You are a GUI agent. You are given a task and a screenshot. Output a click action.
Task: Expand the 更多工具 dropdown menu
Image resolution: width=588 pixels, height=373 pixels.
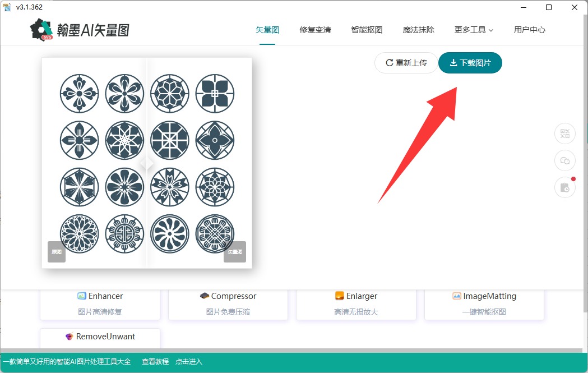(474, 30)
